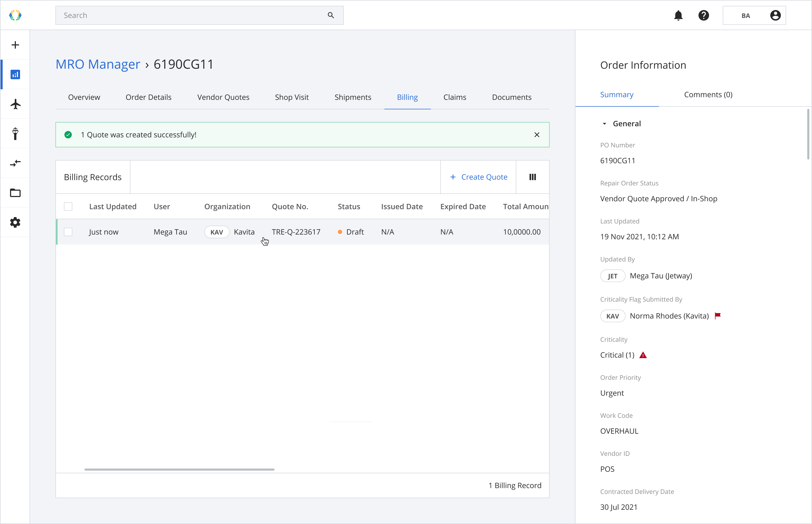Open the BA account dropdown

754,15
